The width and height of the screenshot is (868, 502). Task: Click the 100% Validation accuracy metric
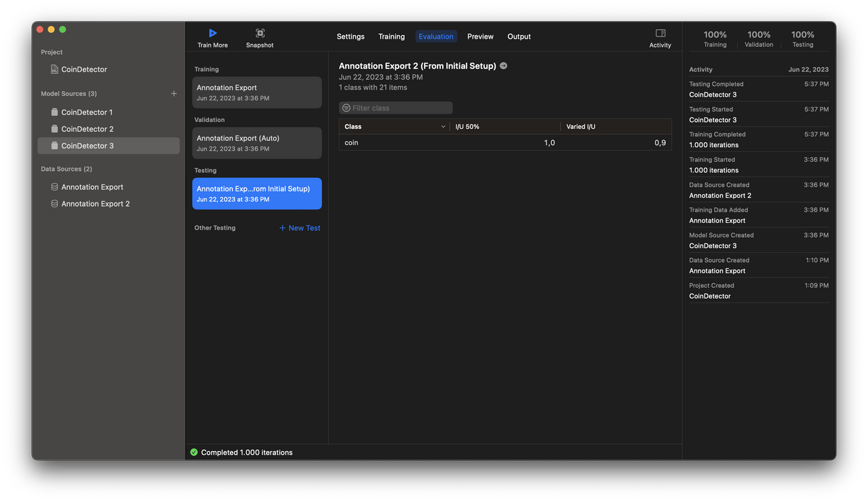759,39
